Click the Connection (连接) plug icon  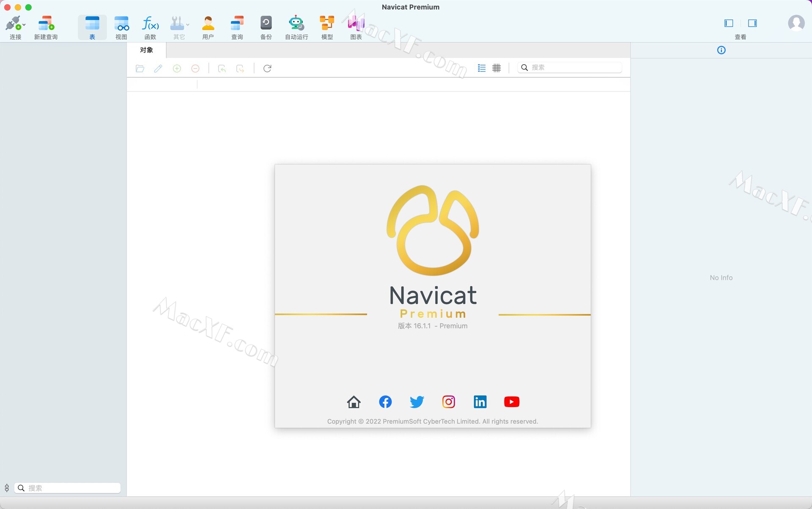coord(13,23)
